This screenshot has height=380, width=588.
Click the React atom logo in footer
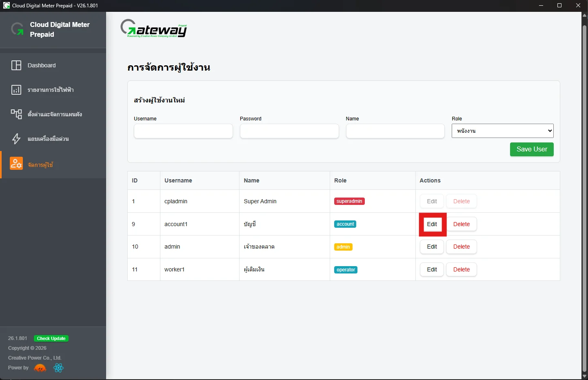(x=59, y=368)
